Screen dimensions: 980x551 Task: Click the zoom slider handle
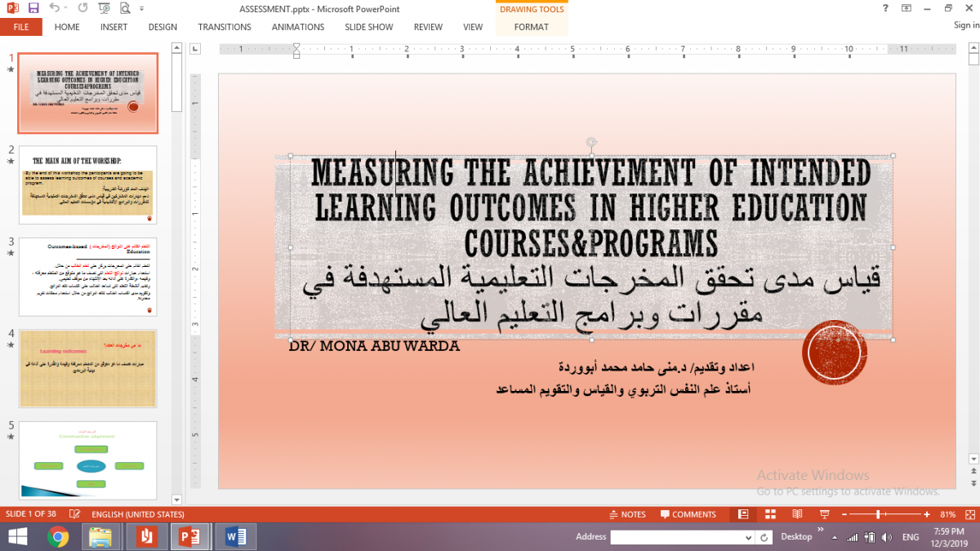coord(880,515)
